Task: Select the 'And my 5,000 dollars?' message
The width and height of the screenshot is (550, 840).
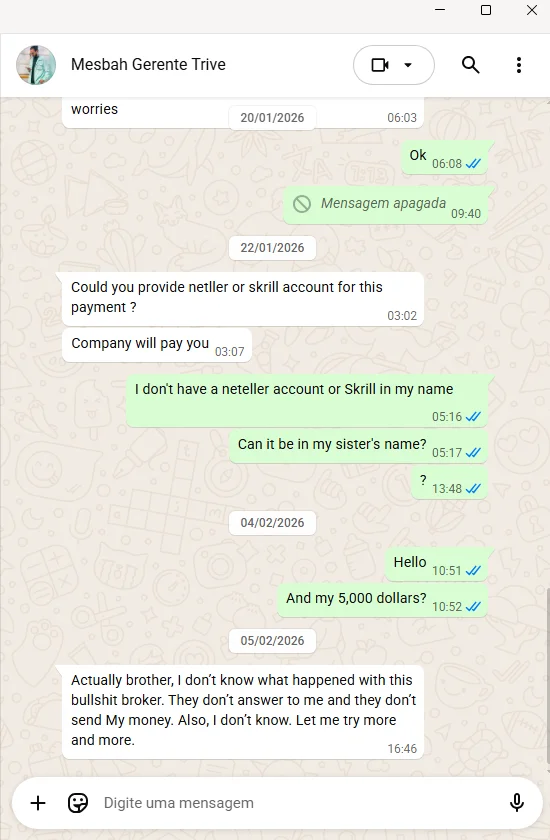Action: point(382,600)
